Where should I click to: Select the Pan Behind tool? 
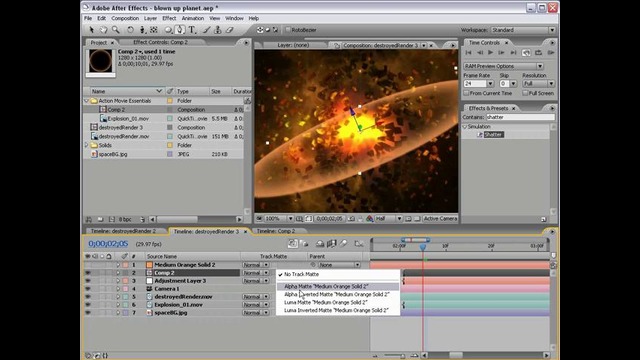coord(154,30)
